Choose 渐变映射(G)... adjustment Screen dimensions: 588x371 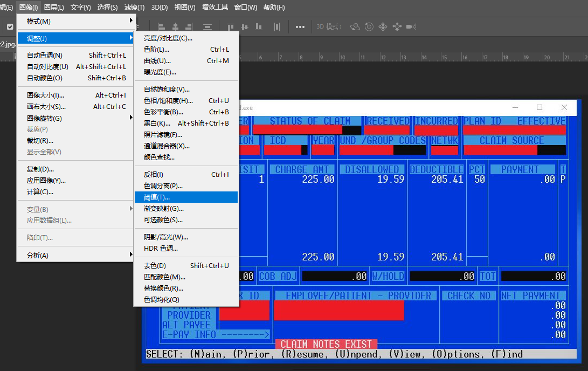click(186, 209)
